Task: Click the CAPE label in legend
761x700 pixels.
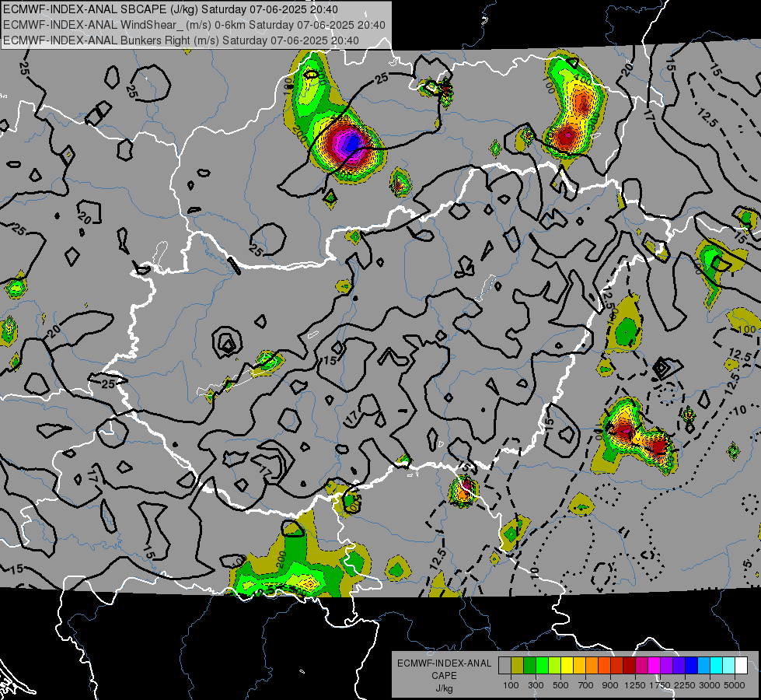Action: tap(444, 676)
